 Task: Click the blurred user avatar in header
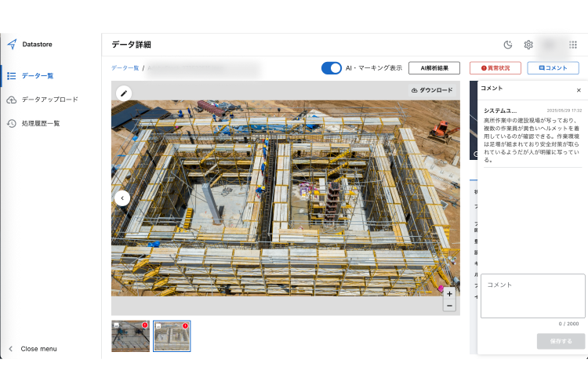click(x=550, y=45)
